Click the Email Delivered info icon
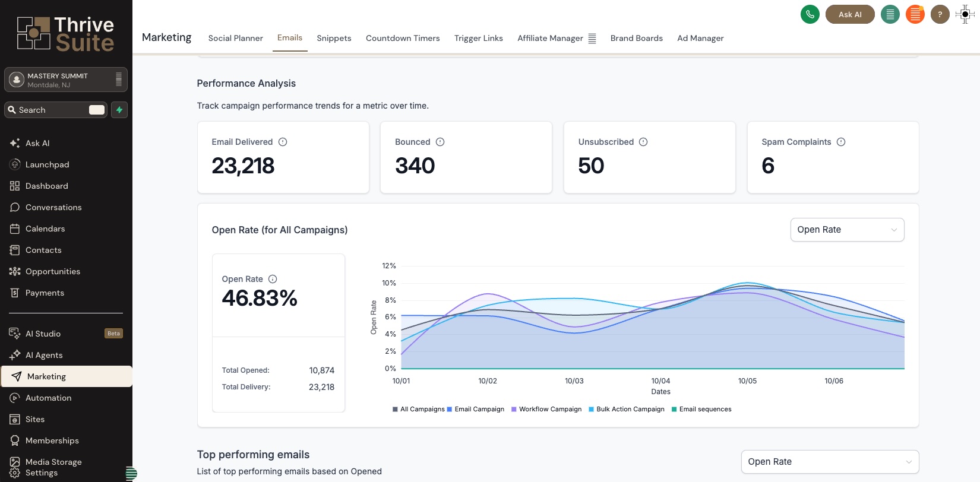Image resolution: width=980 pixels, height=482 pixels. pyautogui.click(x=283, y=142)
